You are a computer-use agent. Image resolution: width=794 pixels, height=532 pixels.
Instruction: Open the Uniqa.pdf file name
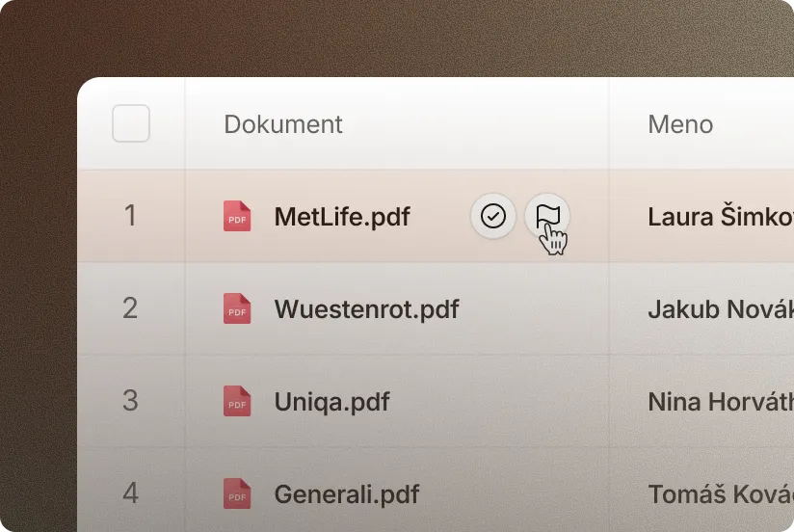click(x=331, y=402)
